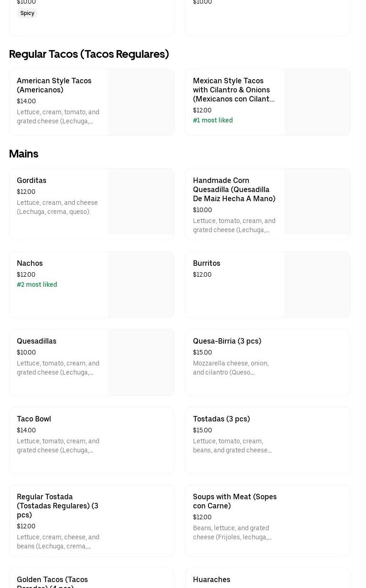This screenshot has width=366, height=588.
Task: Click the Nachos image placeholder
Action: [x=141, y=284]
